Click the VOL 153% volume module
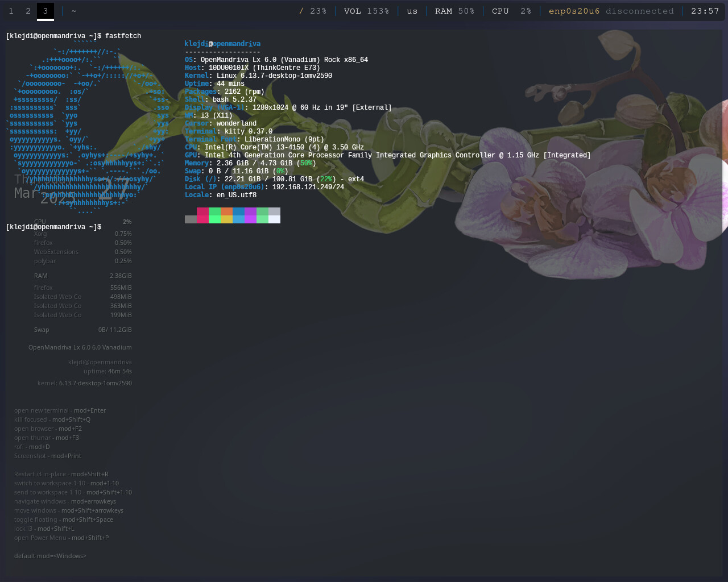The width and height of the screenshot is (728, 582). click(366, 11)
